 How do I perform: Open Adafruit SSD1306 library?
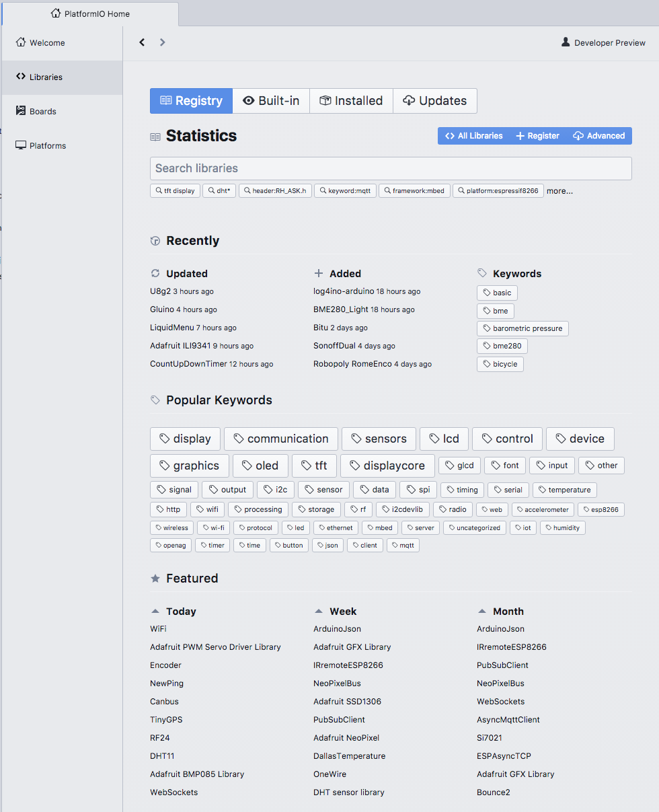click(347, 702)
